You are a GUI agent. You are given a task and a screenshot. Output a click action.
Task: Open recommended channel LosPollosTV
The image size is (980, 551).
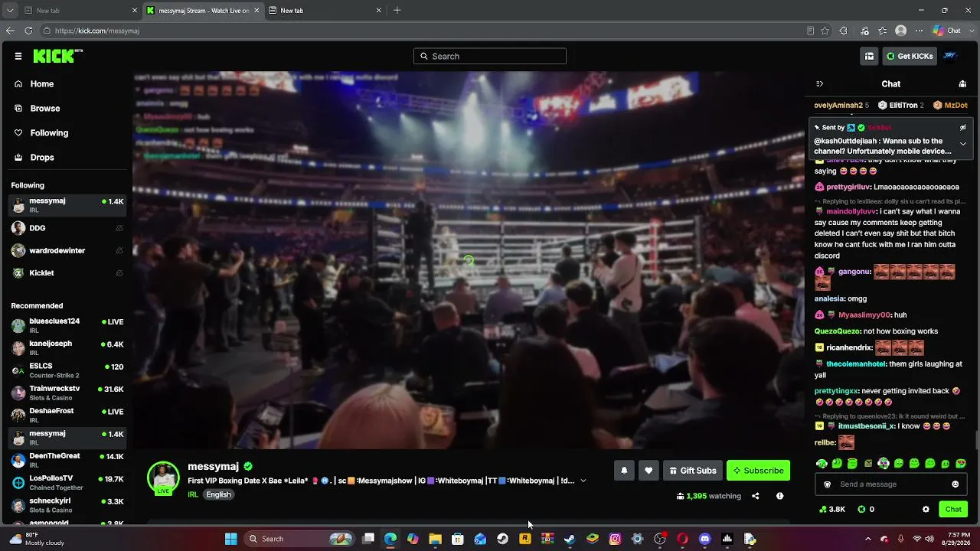[67, 482]
